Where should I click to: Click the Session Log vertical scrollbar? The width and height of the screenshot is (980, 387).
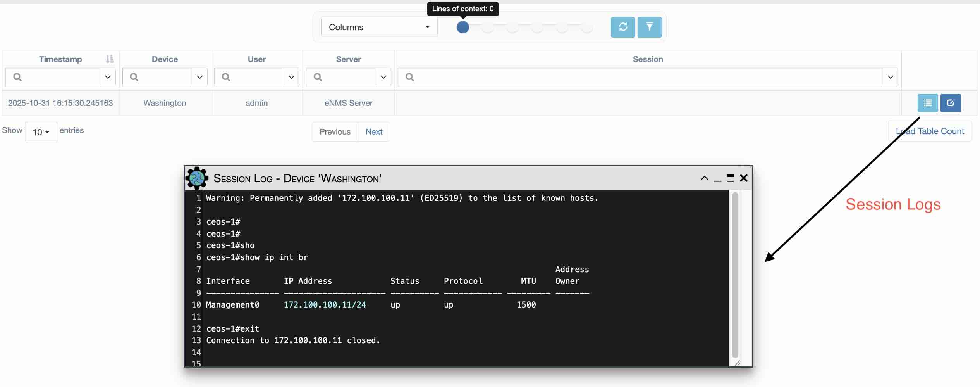coord(735,275)
